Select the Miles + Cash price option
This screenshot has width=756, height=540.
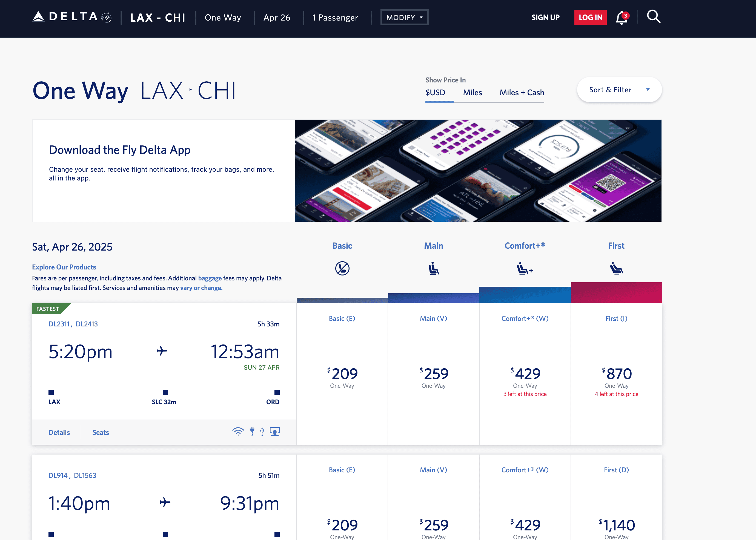click(x=522, y=93)
